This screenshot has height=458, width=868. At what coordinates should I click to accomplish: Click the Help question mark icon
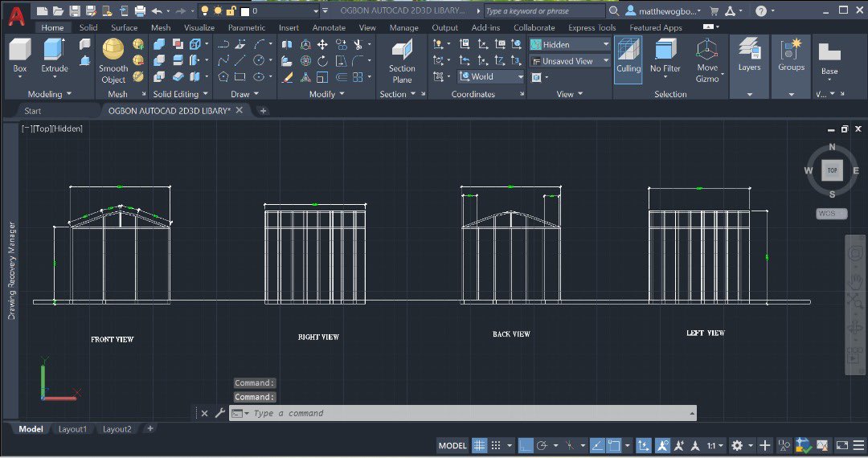[761, 10]
